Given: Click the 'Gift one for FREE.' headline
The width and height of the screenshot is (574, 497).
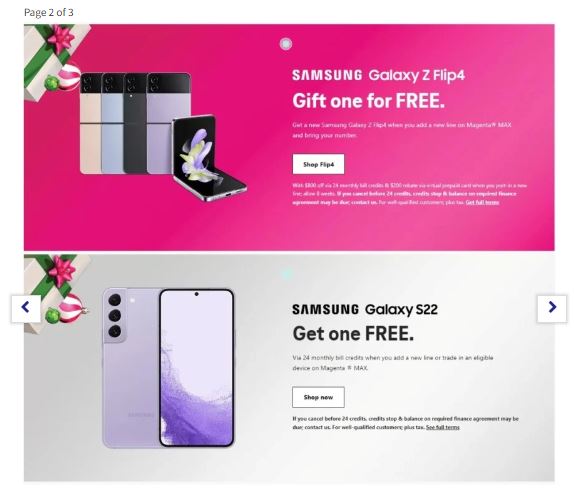Looking at the screenshot, I should coord(369,101).
